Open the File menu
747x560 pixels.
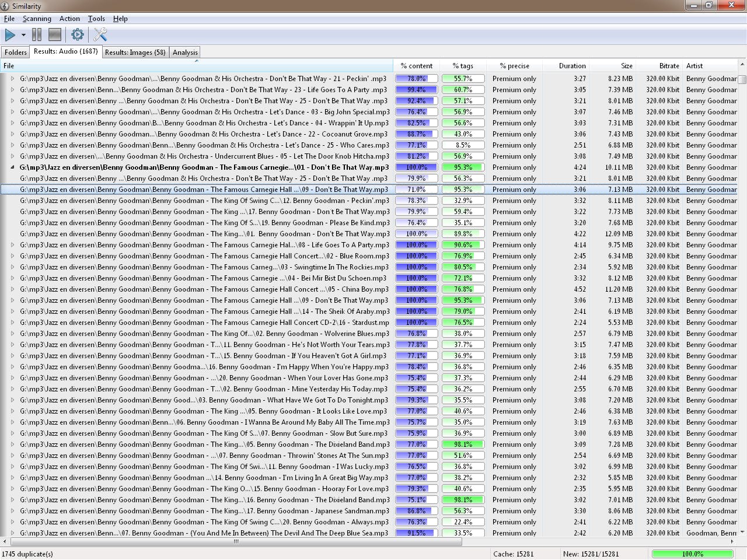(x=9, y=19)
